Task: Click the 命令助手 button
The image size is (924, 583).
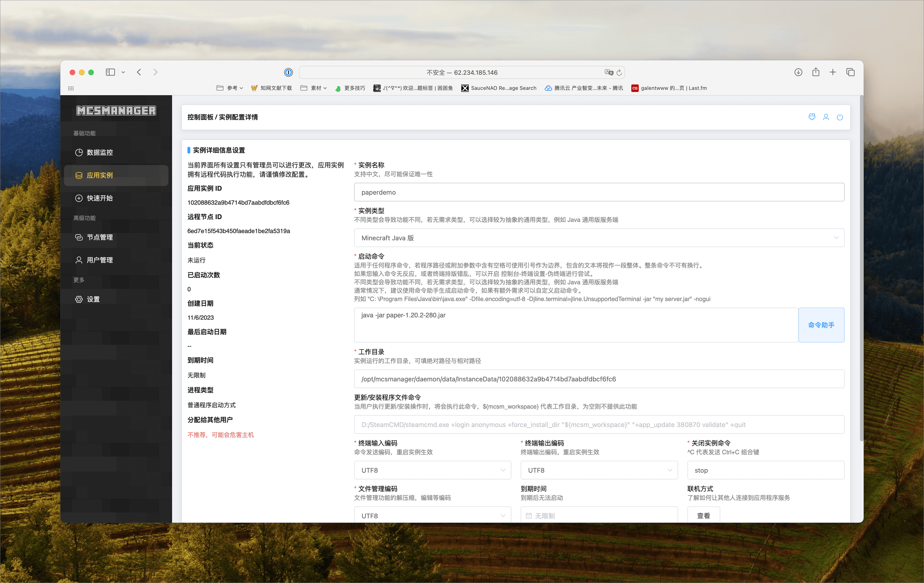Action: (821, 325)
